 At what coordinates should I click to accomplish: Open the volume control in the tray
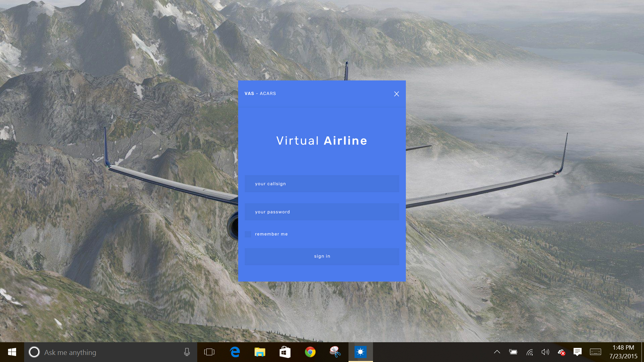[x=545, y=352]
